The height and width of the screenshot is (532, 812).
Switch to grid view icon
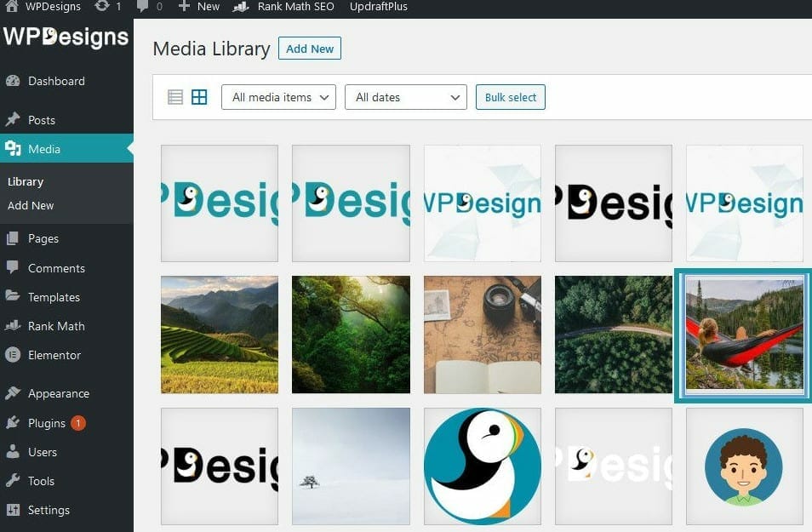(x=199, y=97)
